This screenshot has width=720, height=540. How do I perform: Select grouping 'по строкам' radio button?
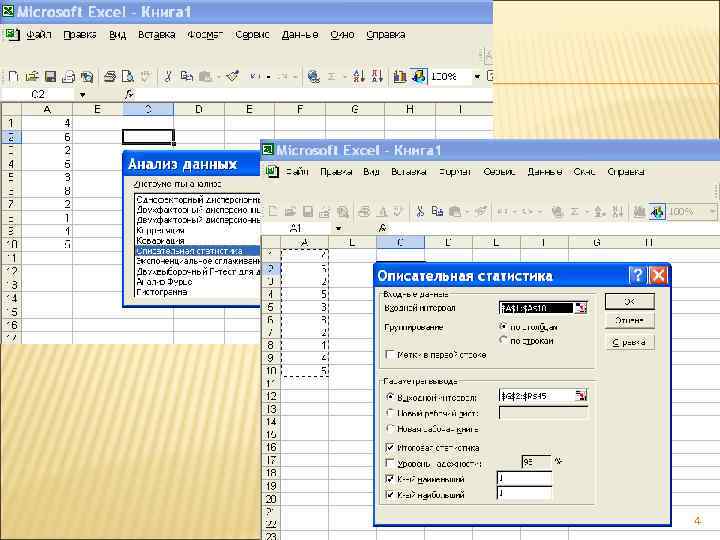click(503, 340)
